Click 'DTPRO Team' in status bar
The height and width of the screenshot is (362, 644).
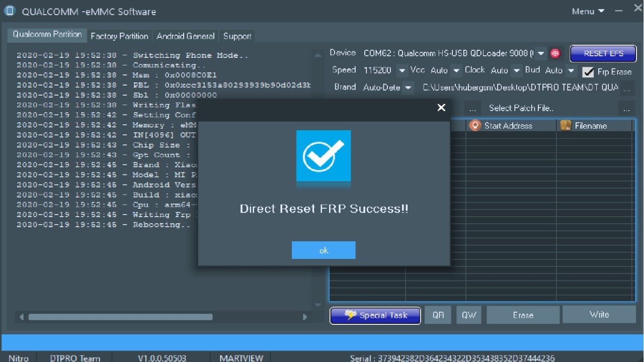[x=75, y=358]
